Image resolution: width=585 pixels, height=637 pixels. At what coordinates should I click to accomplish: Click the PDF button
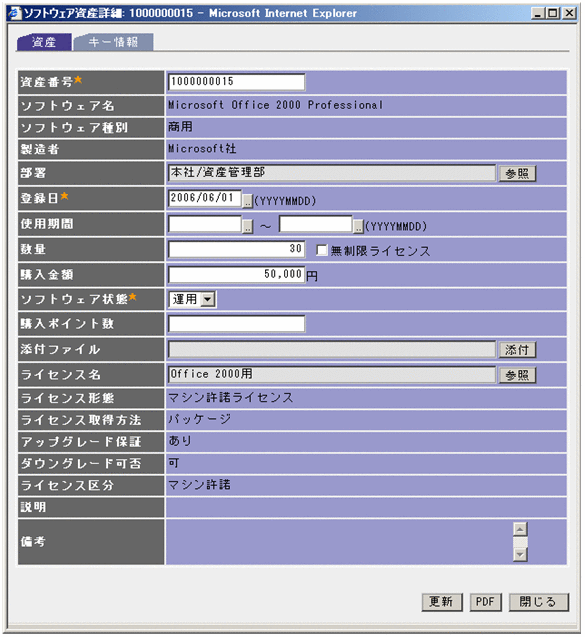tap(485, 602)
